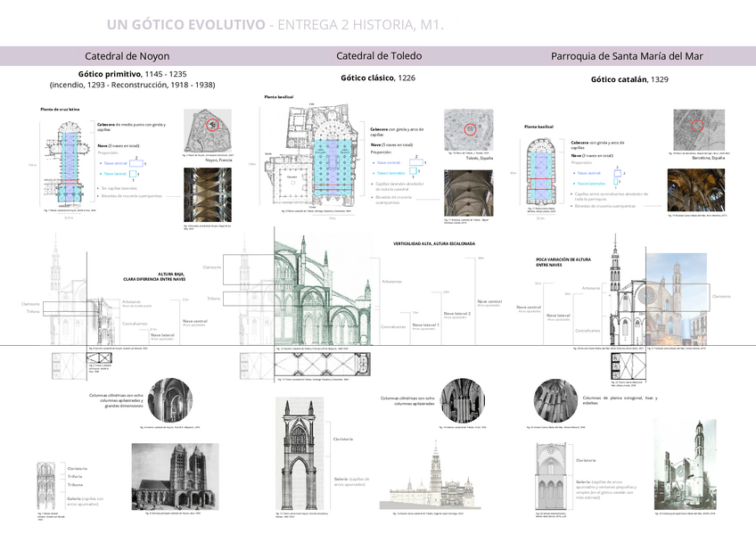
Task: Select the Parroquia de Santa María del Mar header
Action: coord(627,55)
